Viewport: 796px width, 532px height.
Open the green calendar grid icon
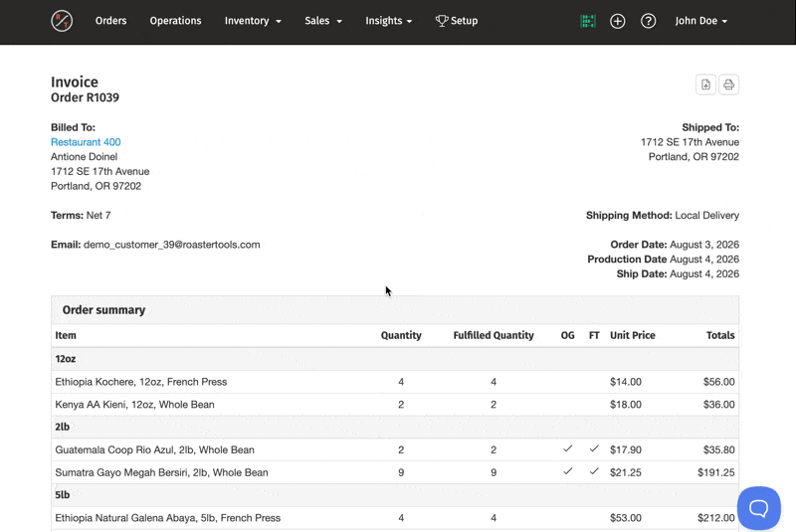[588, 21]
